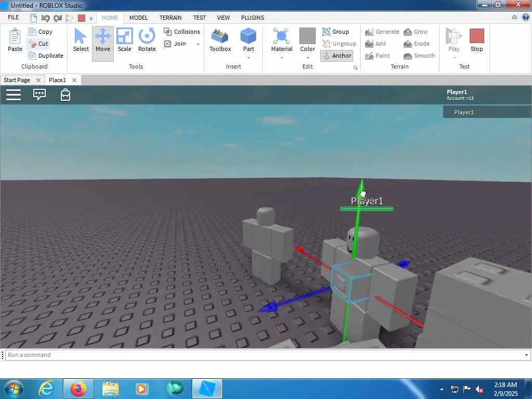
Task: Open Firefox from the taskbar
Action: (78, 389)
